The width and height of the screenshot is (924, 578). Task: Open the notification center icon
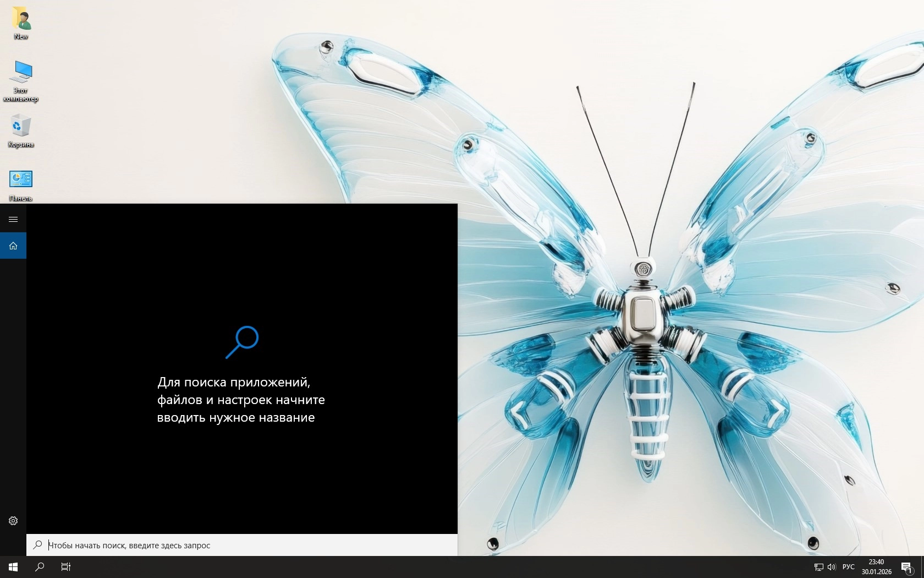pyautogui.click(x=906, y=567)
